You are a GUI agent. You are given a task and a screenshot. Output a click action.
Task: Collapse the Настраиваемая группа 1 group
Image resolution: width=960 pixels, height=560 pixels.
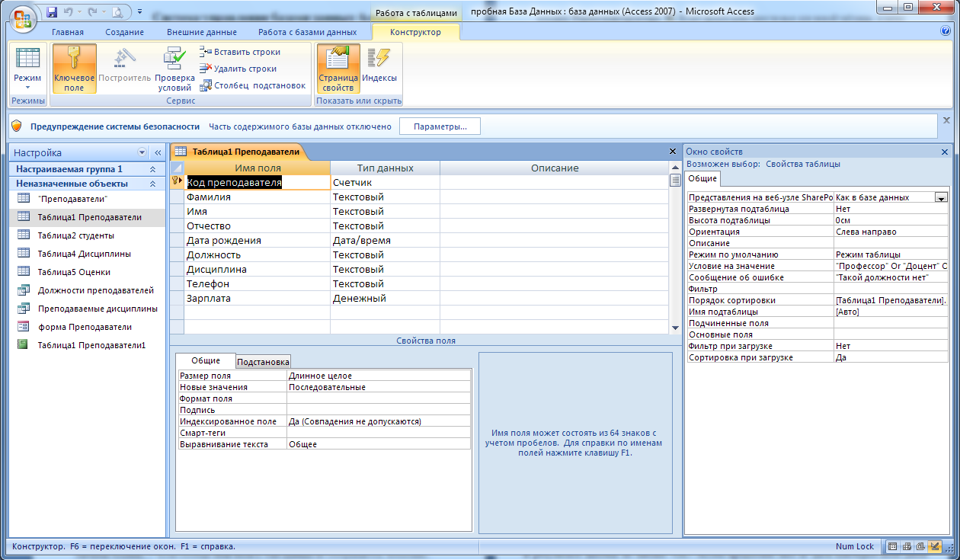(152, 169)
